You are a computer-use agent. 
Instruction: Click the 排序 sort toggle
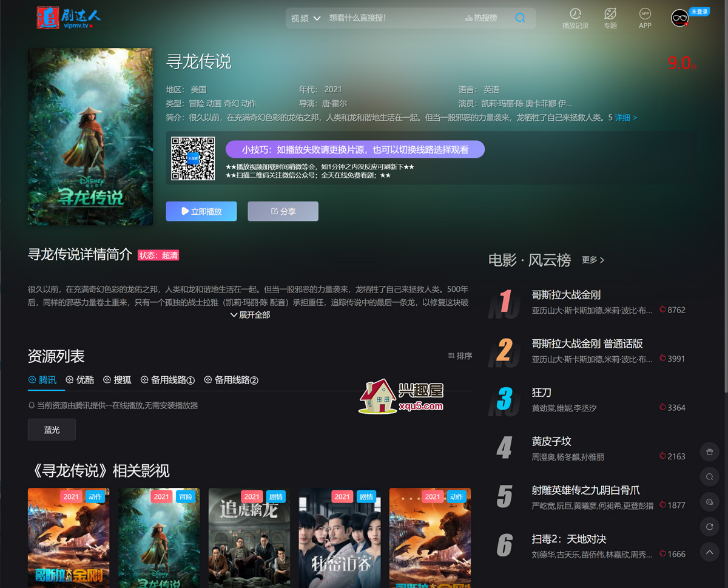click(x=460, y=356)
